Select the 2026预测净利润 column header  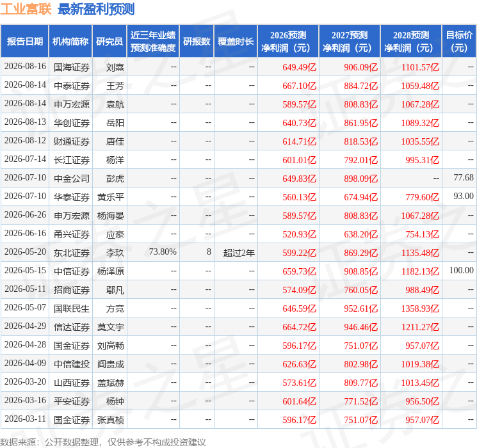tap(288, 42)
